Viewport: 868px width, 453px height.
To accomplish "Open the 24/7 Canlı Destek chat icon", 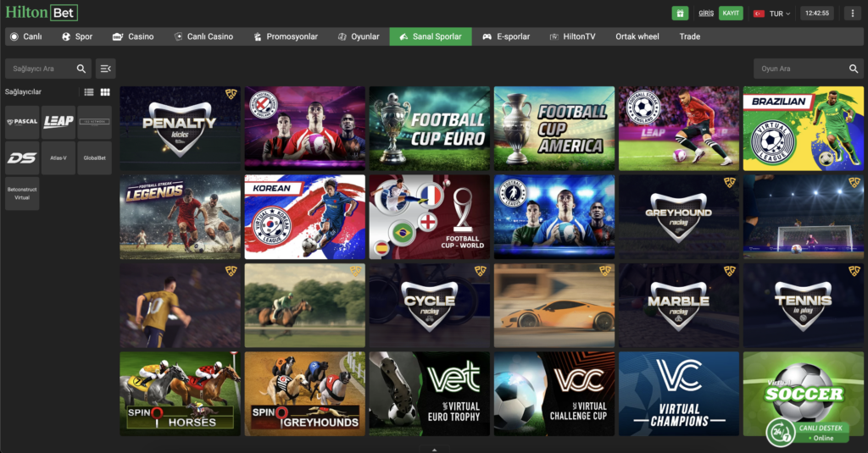I will pos(778,432).
